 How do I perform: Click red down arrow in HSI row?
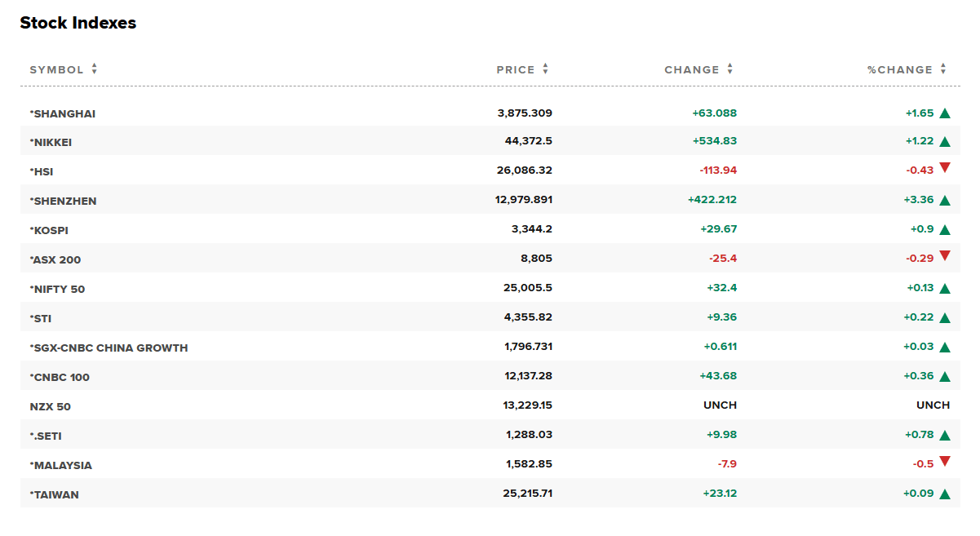(x=945, y=168)
